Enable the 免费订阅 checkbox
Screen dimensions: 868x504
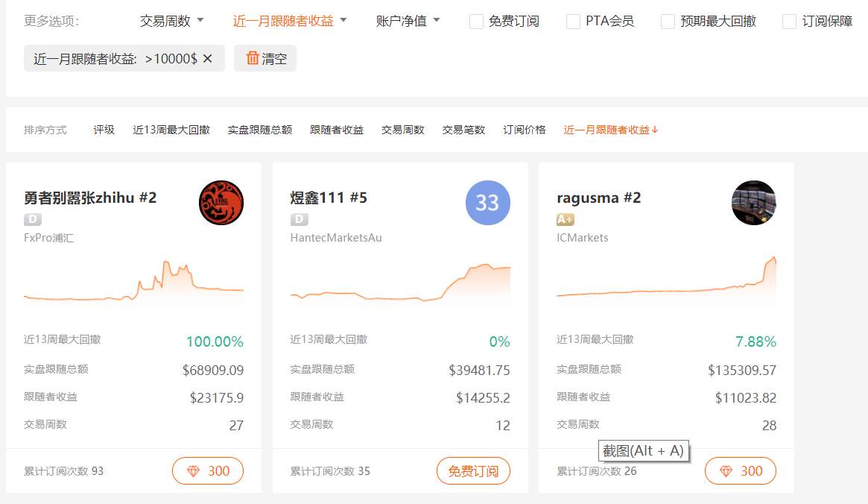point(476,22)
